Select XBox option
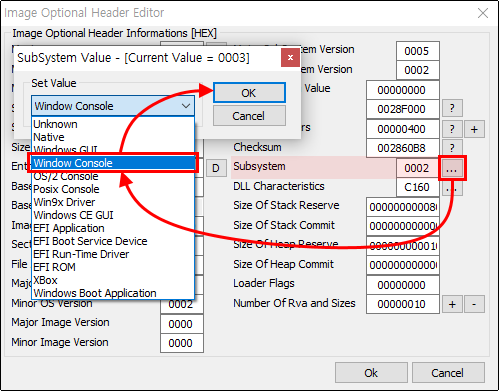The height and width of the screenshot is (391, 499). pyautogui.click(x=113, y=280)
